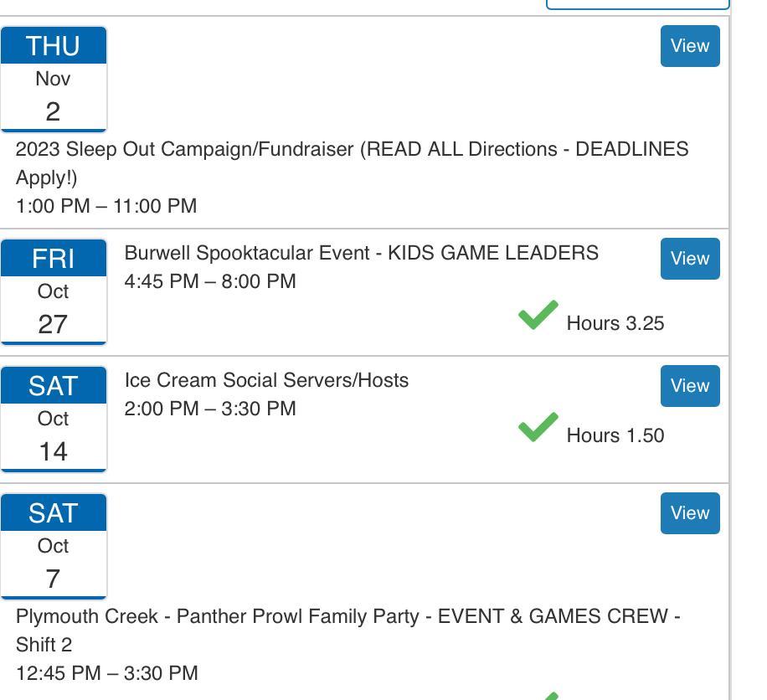Screen dimensions: 767x700
Task: Click View for Plymouth Creek Panther Prowl
Action: (x=689, y=513)
